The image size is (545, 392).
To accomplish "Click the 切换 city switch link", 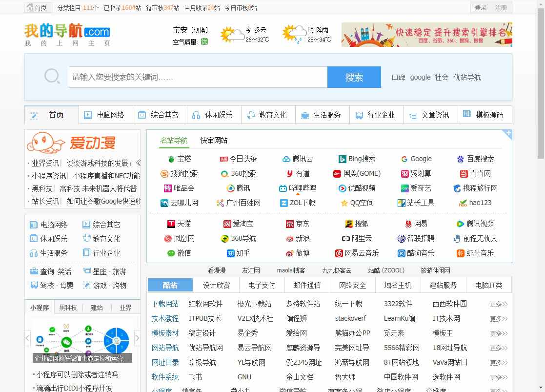I will [x=200, y=30].
